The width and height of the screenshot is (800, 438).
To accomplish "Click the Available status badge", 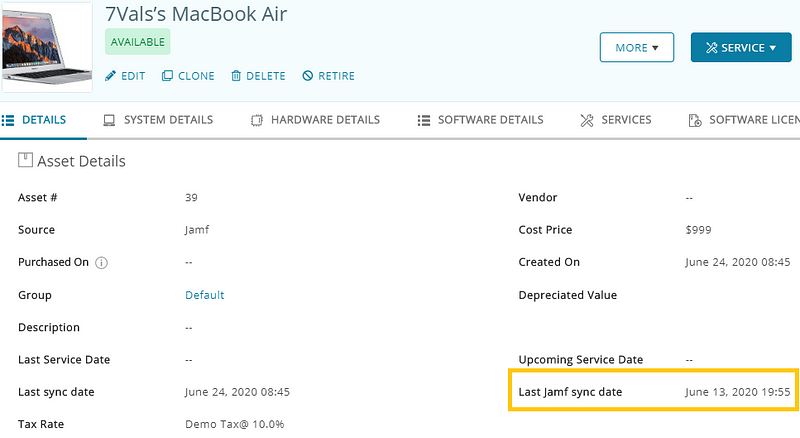I will 138,42.
